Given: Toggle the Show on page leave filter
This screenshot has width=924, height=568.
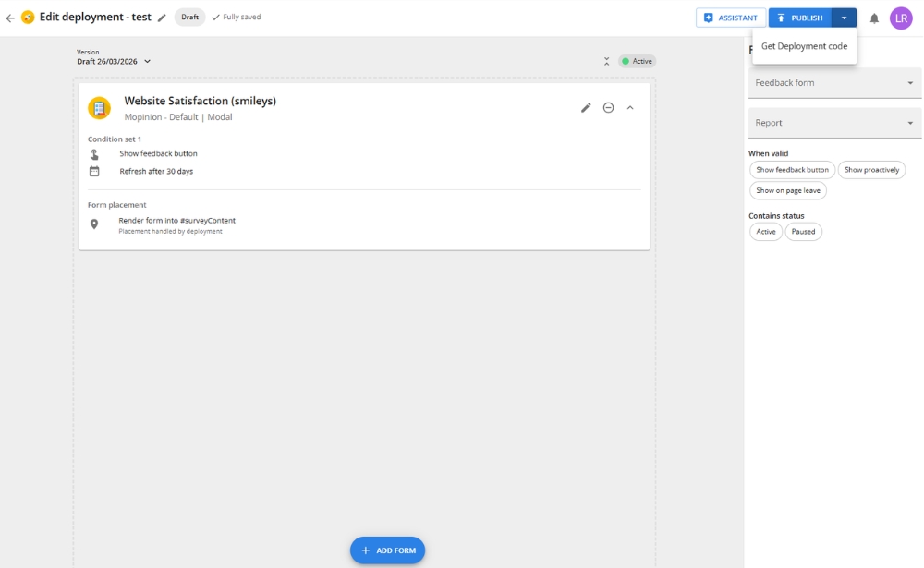Looking at the screenshot, I should click(787, 190).
